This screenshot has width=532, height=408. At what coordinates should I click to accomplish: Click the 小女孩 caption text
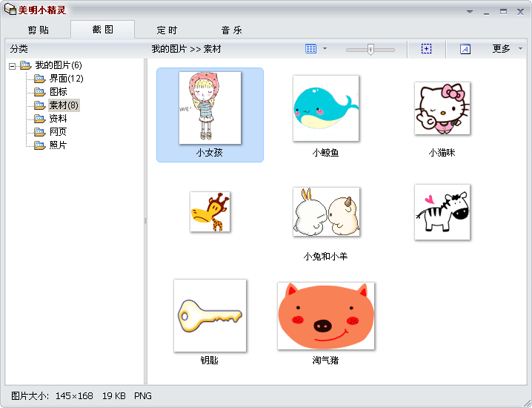210,153
